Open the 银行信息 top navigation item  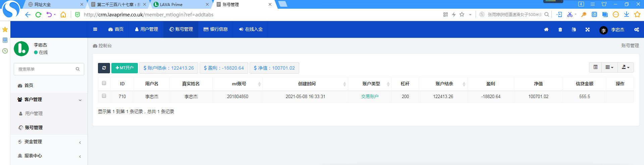pos(216,29)
